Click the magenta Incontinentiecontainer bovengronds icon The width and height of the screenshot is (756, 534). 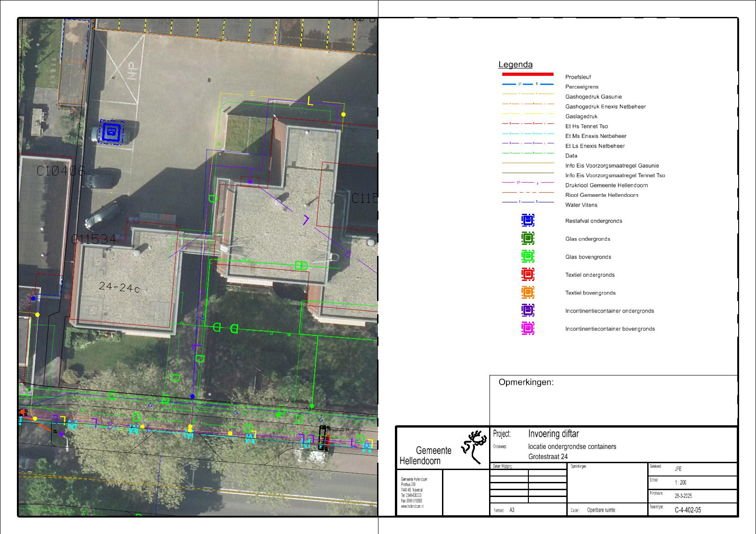point(527,328)
